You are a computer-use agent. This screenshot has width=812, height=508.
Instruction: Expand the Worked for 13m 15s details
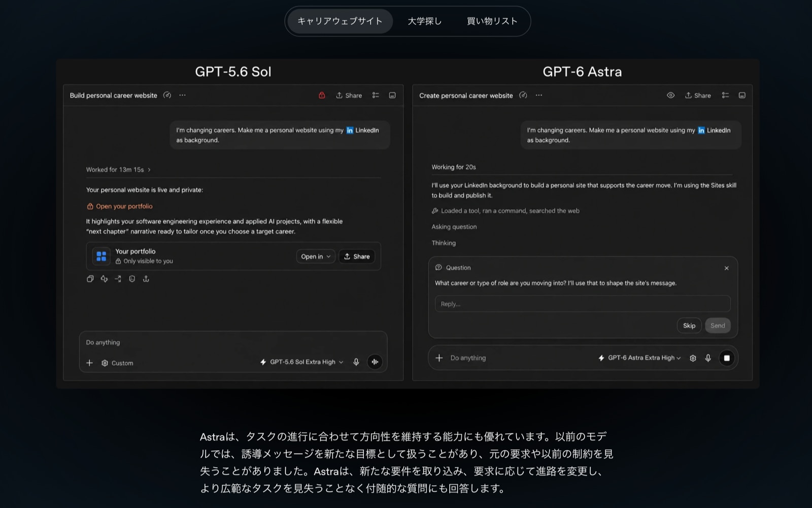tap(118, 170)
